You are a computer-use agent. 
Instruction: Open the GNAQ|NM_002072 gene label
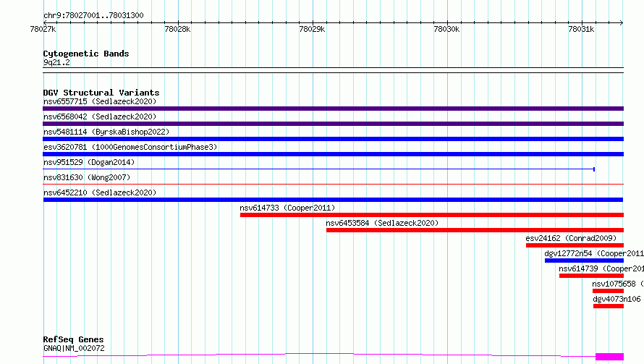[74, 348]
